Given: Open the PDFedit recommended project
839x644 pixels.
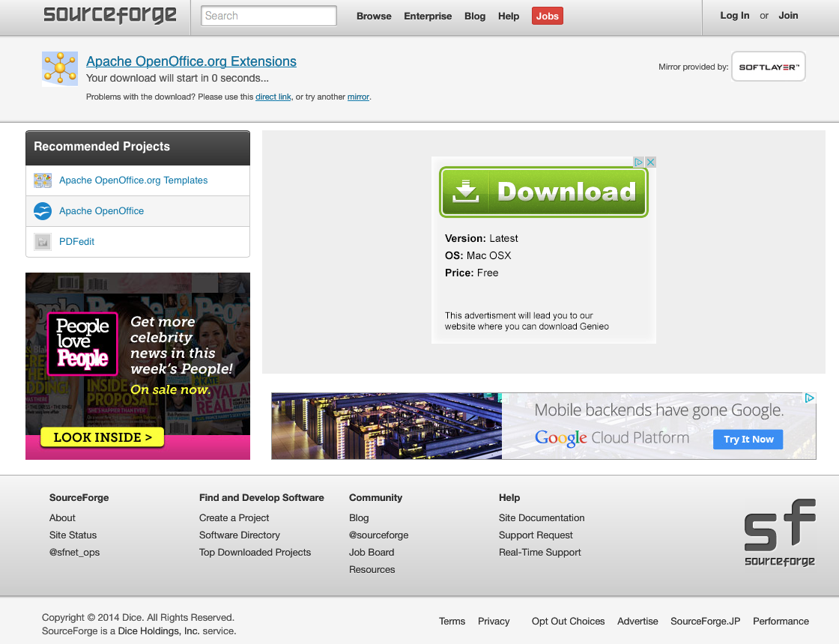Looking at the screenshot, I should click(x=76, y=241).
